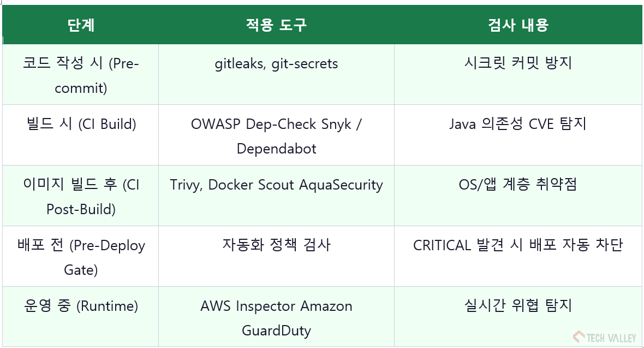Click the 이미지 빌드 후 (CI Post-Build) cell
The height and width of the screenshot is (348, 644).
pos(81,196)
